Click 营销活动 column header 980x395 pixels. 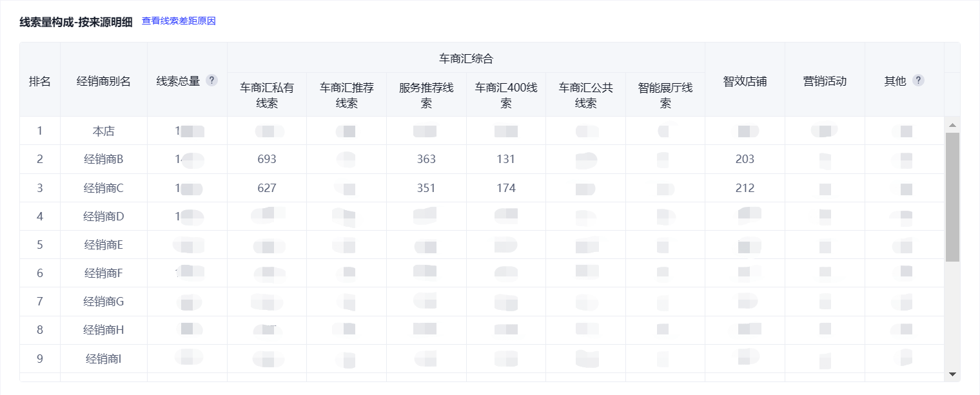pos(825,81)
